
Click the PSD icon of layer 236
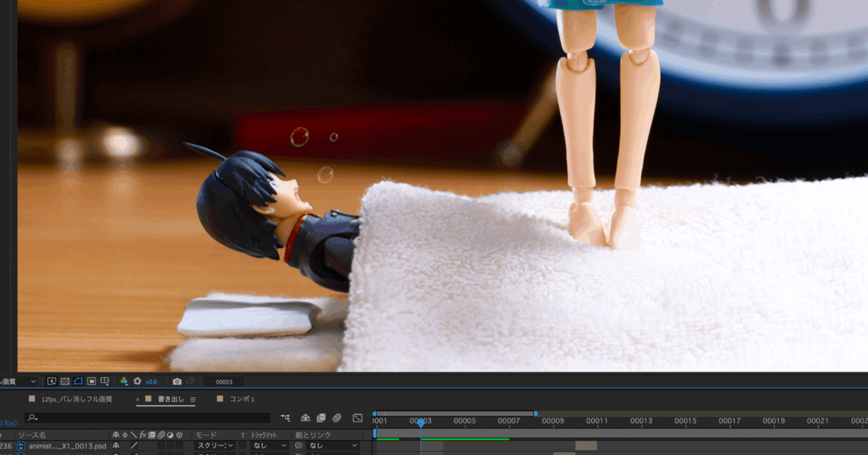21,446
